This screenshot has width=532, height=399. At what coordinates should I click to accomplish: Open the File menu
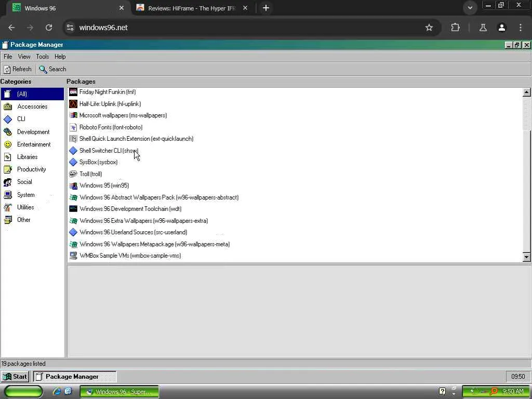[x=8, y=57]
